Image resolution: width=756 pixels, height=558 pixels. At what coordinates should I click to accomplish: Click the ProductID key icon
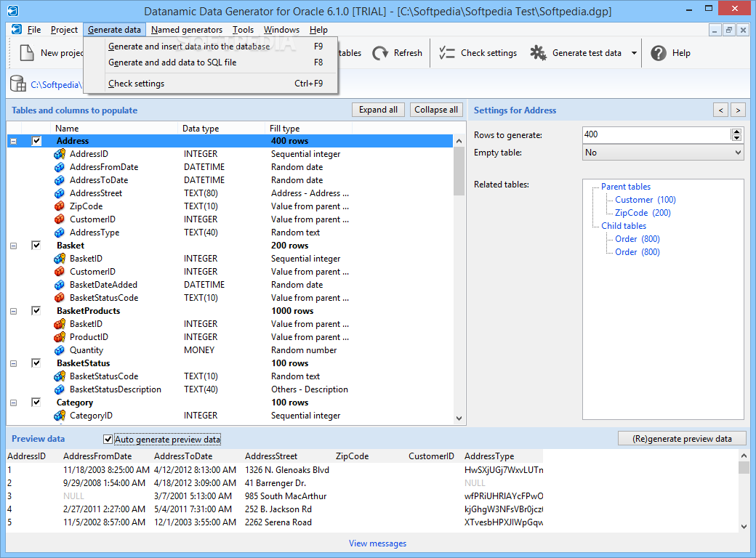click(x=60, y=337)
